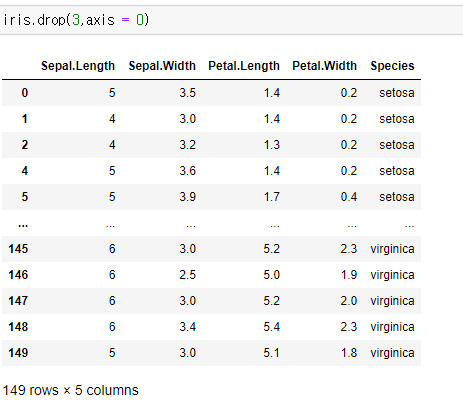The width and height of the screenshot is (463, 402).
Task: Click Petal.Width value 1.9 in row 146
Action: (x=349, y=275)
